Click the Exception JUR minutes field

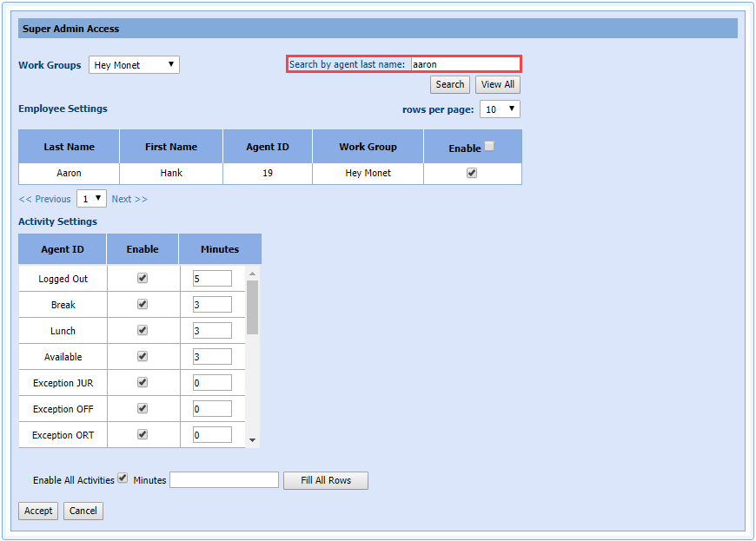click(212, 383)
